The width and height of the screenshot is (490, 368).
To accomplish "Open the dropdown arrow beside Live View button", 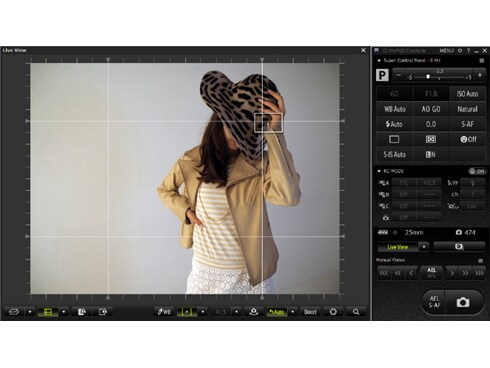I will (x=424, y=247).
